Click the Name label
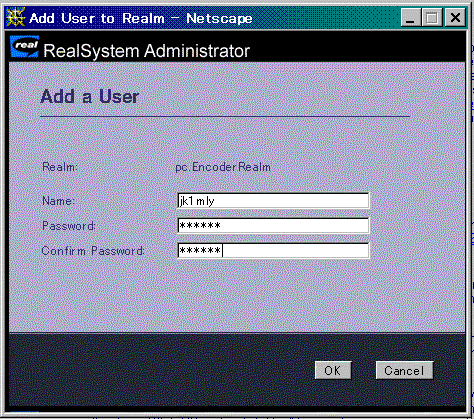Screen dimensions: 474x419 [x=59, y=201]
